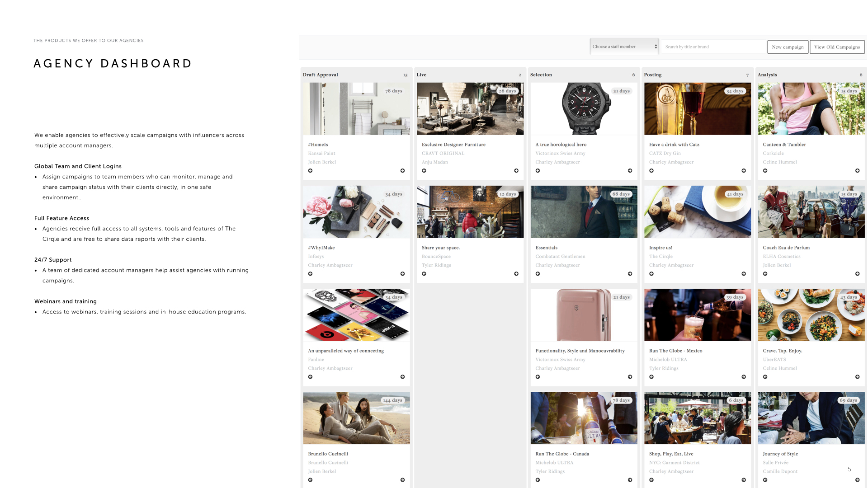868x488 pixels.
Task: Click left arrow on #WhyIMake card
Action: tap(310, 274)
